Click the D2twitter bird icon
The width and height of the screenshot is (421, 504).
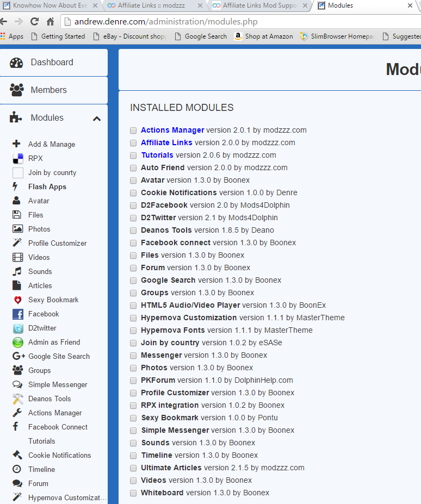coord(18,328)
